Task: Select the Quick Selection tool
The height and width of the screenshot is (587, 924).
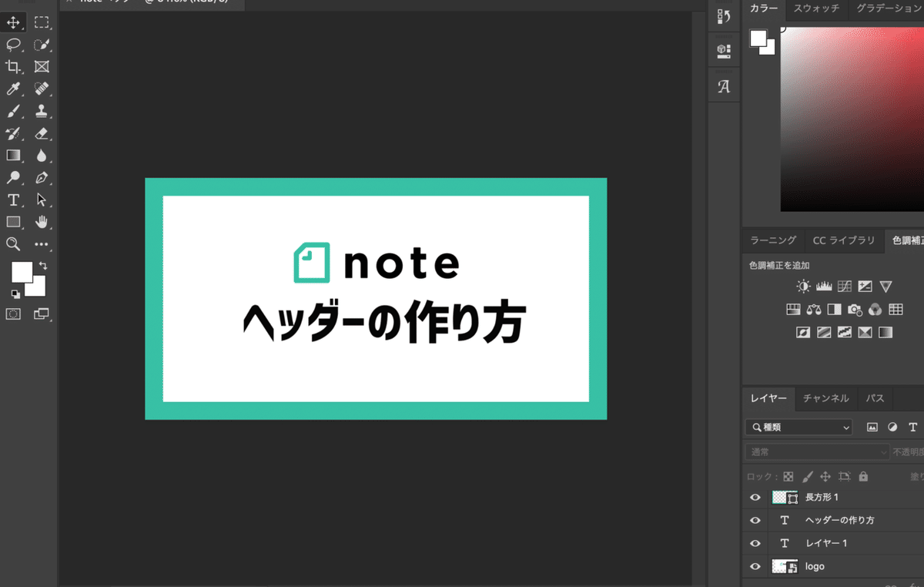Action: pos(42,44)
